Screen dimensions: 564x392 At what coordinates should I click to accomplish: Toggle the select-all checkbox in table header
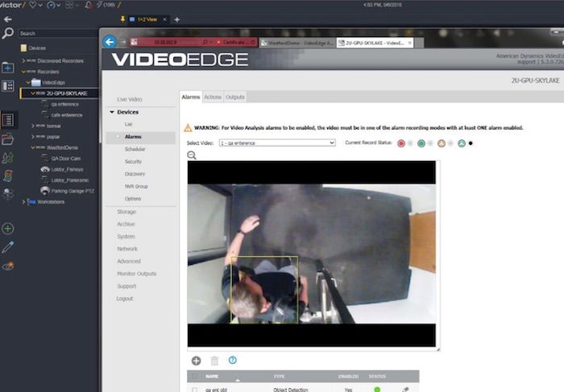(x=194, y=376)
